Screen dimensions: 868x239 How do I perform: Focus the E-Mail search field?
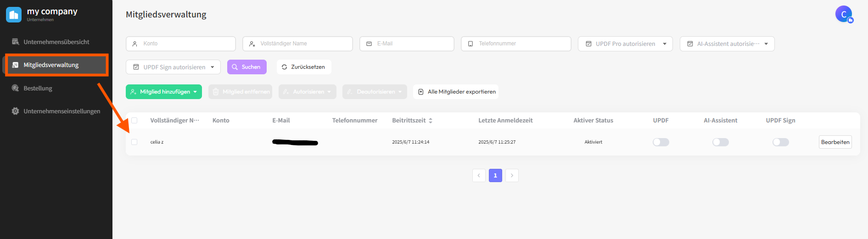407,44
